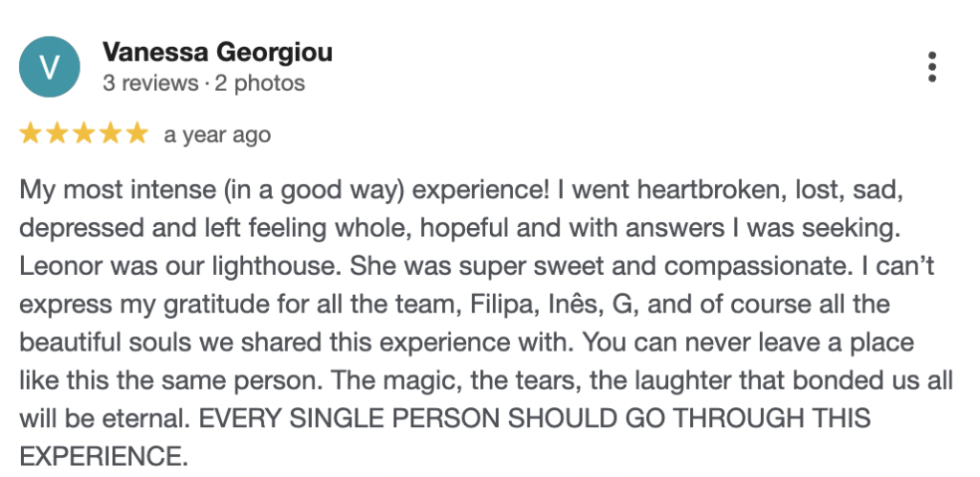Click the "3 reviews" count text
The image size is (980, 477).
pyautogui.click(x=148, y=83)
